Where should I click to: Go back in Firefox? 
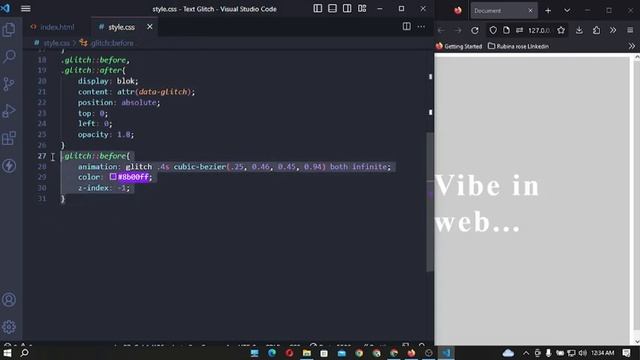(x=441, y=30)
